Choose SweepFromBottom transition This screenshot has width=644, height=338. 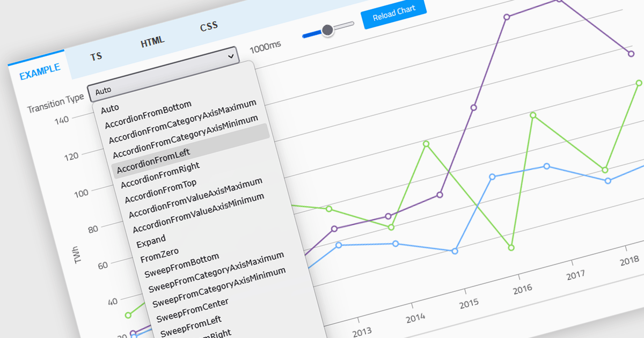point(182,267)
